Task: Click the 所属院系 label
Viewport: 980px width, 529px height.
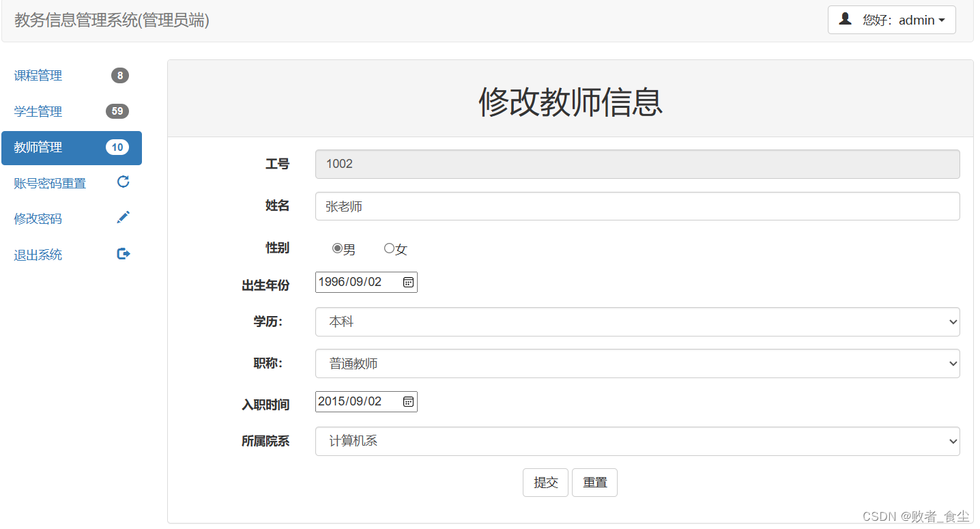Action: click(265, 441)
